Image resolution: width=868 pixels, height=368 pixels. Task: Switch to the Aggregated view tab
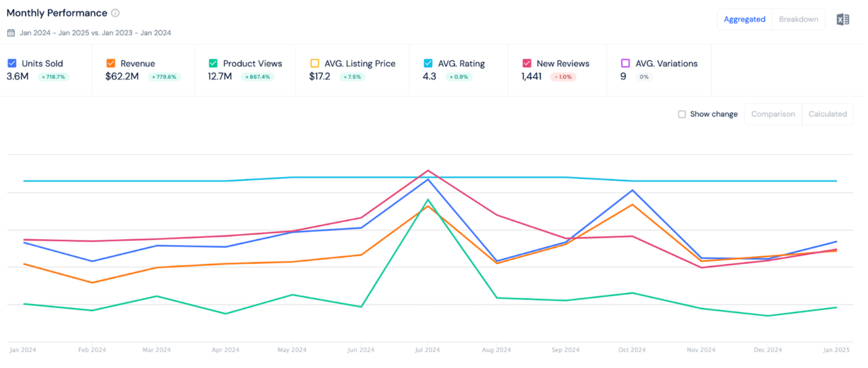pos(744,19)
